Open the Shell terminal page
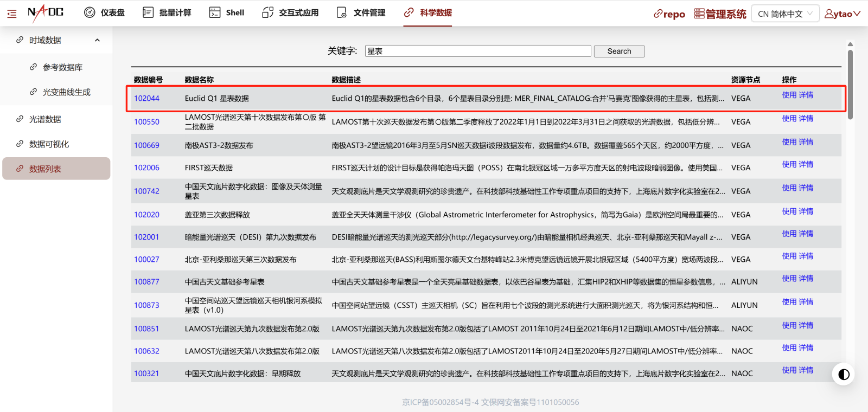868x412 pixels. [x=227, y=12]
